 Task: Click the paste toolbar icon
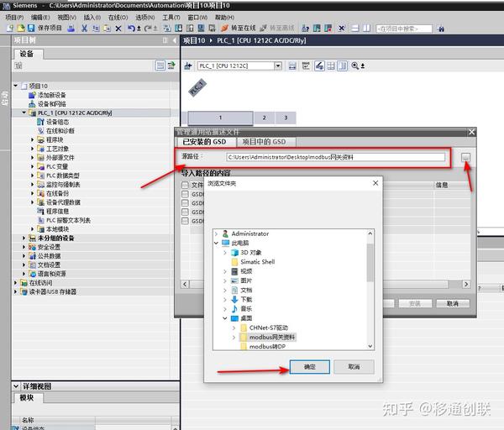point(107,29)
